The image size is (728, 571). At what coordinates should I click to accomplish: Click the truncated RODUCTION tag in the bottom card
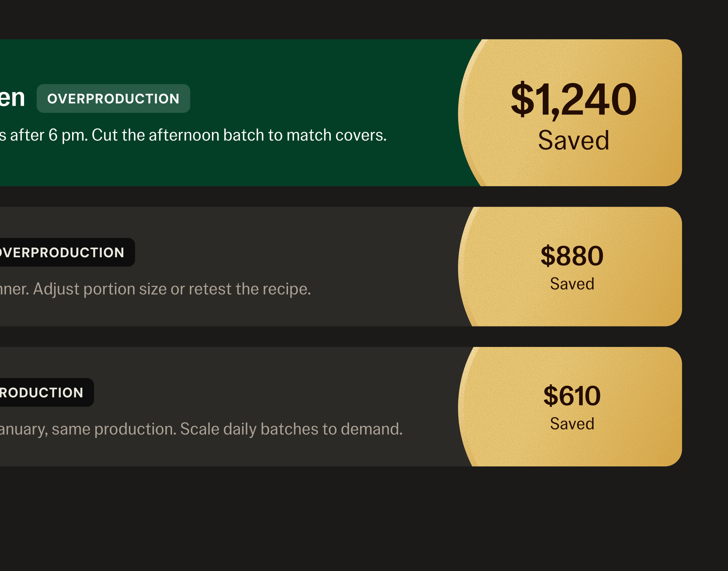(47, 392)
